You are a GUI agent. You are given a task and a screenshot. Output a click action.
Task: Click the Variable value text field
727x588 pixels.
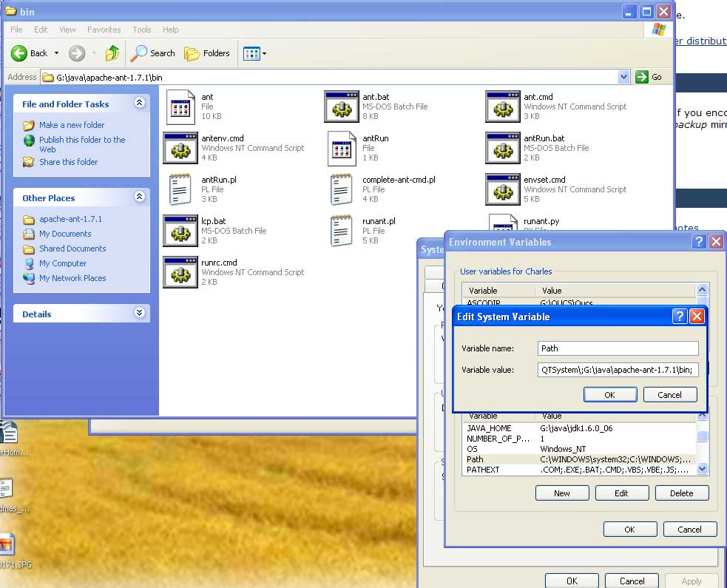click(618, 370)
